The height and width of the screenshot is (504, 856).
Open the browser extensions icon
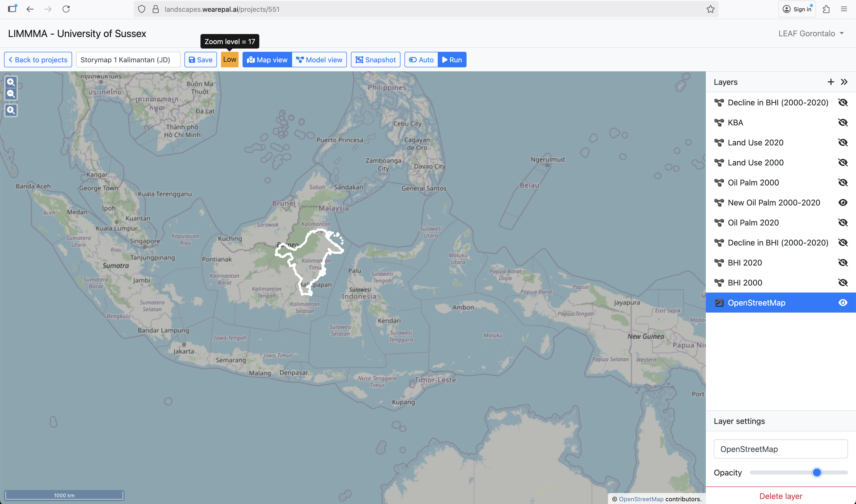point(826,9)
